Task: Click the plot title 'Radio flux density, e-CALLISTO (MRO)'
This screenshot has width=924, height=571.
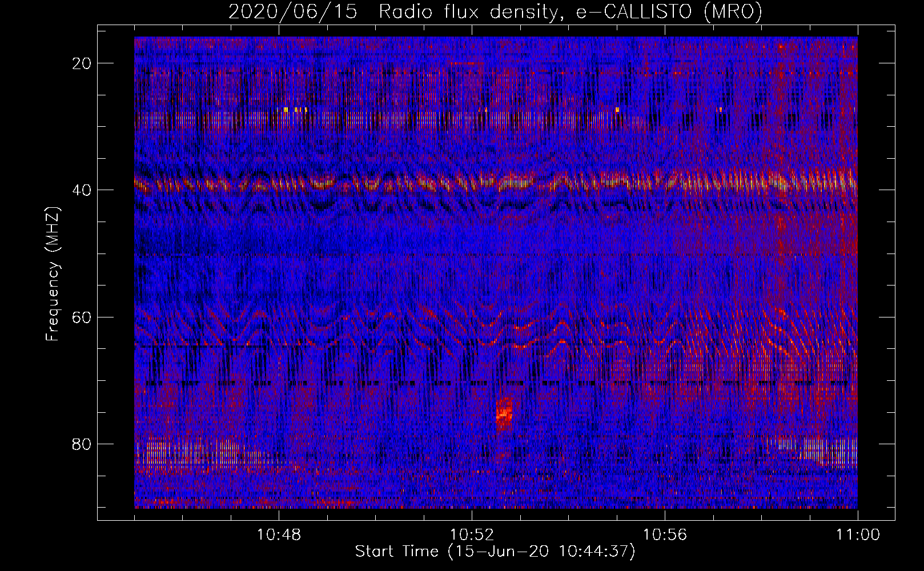Action: pos(570,11)
